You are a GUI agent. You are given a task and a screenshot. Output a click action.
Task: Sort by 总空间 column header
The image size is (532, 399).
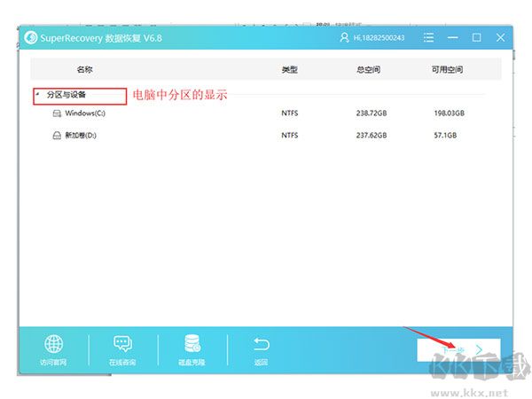[371, 69]
